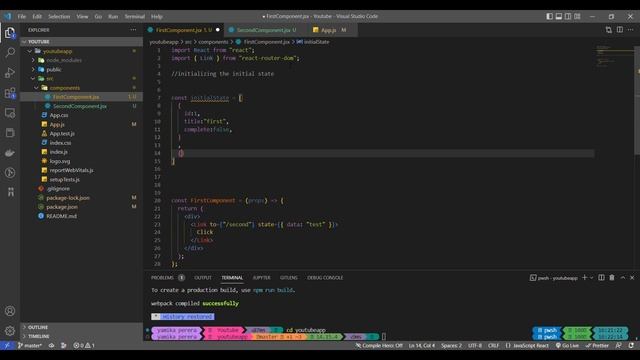Open the File menu
The image size is (640, 360).
pos(21,16)
